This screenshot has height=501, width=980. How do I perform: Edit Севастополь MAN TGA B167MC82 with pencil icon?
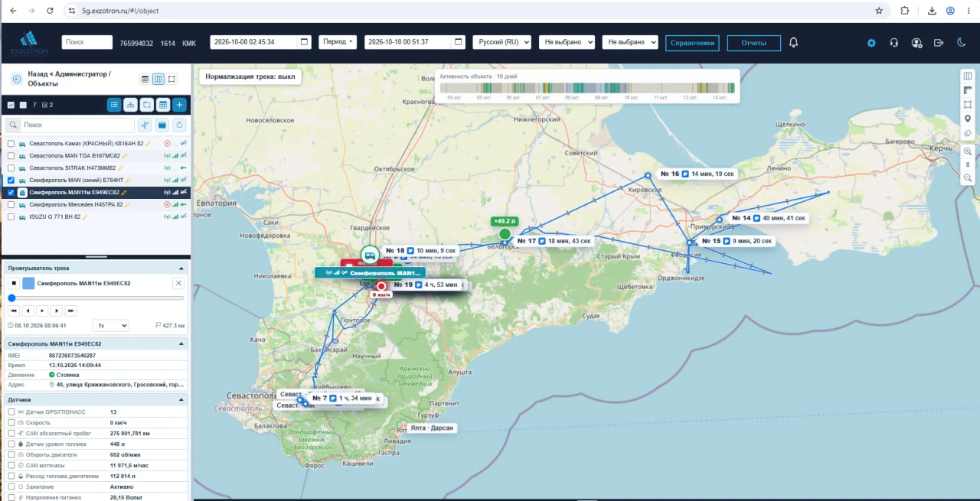pyautogui.click(x=124, y=156)
